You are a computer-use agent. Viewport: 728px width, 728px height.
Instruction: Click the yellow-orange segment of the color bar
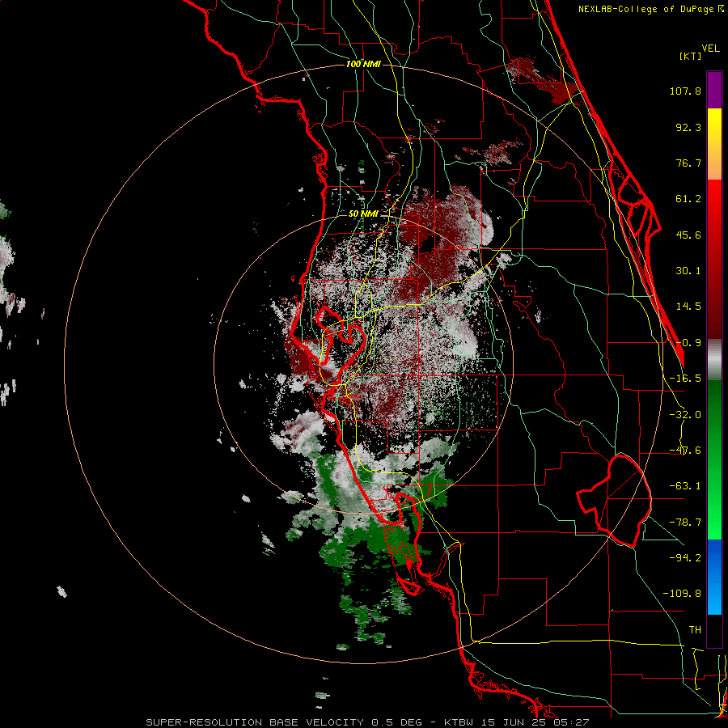click(714, 144)
